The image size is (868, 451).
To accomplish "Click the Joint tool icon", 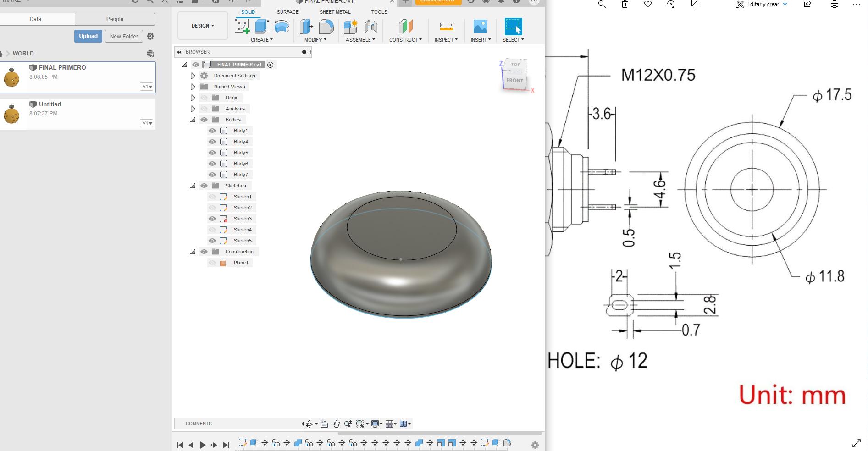I will 370,27.
